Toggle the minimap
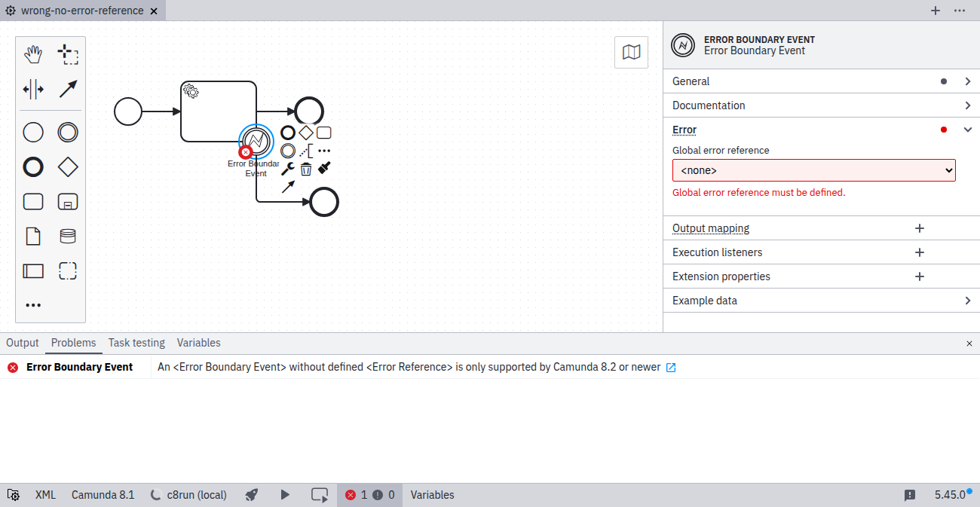The image size is (980, 507). 631,52
